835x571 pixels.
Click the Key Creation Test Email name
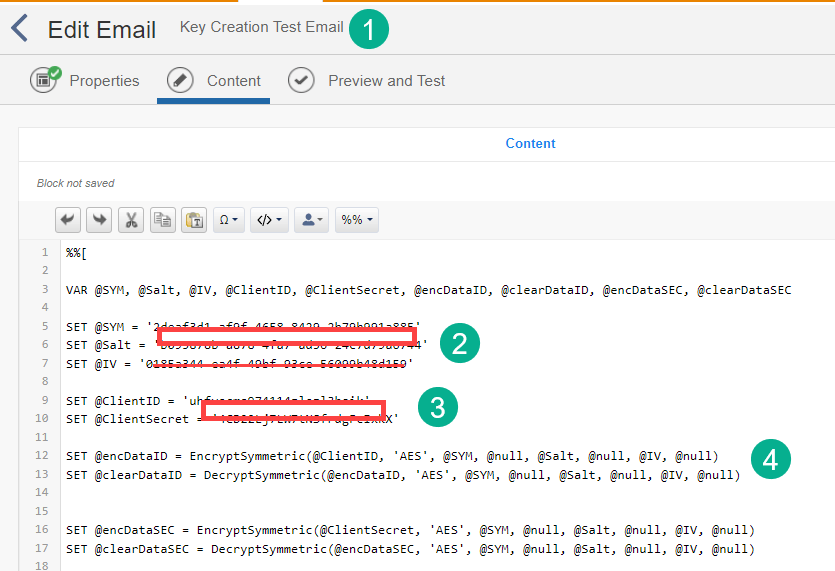(x=261, y=27)
